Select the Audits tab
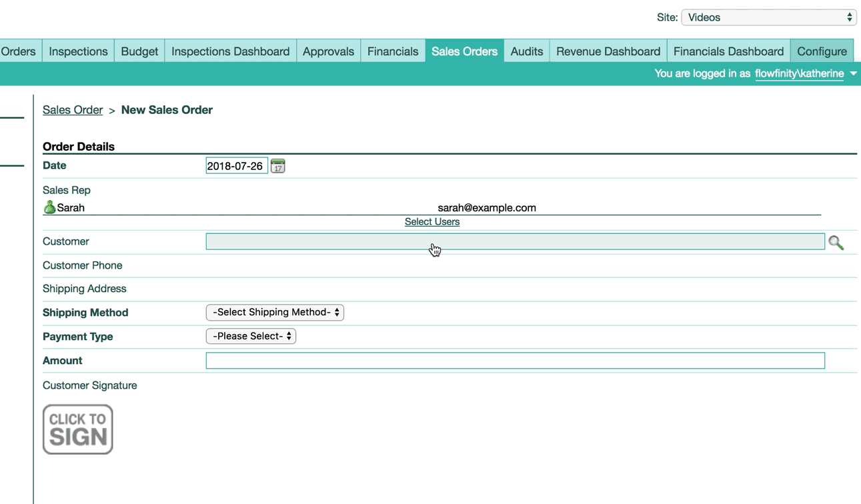The height and width of the screenshot is (504, 861). pyautogui.click(x=526, y=51)
